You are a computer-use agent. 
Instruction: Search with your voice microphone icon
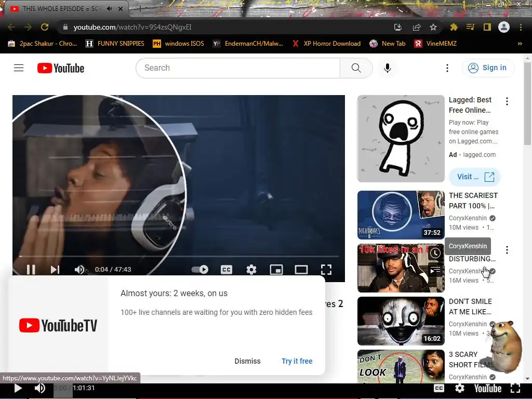[x=387, y=68]
